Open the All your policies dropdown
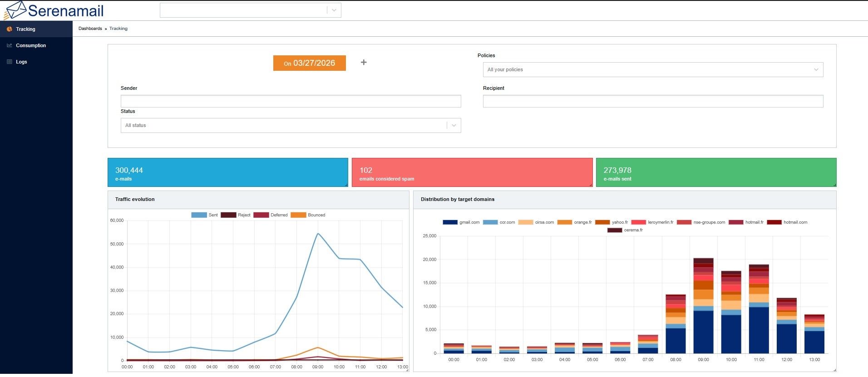Image resolution: width=868 pixels, height=377 pixels. 653,69
